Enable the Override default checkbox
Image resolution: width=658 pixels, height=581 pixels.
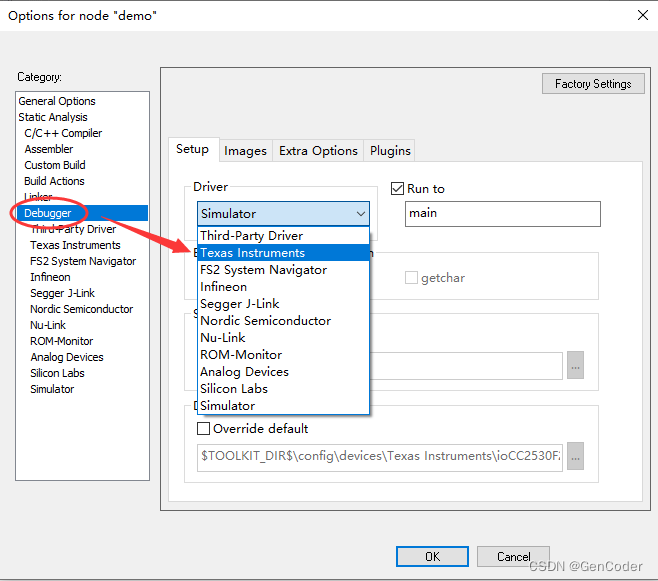point(204,429)
